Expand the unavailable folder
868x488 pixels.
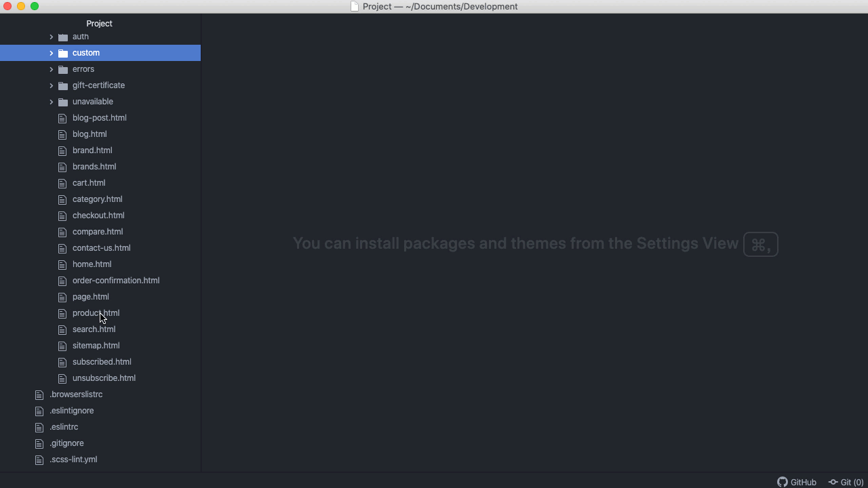pos(51,101)
